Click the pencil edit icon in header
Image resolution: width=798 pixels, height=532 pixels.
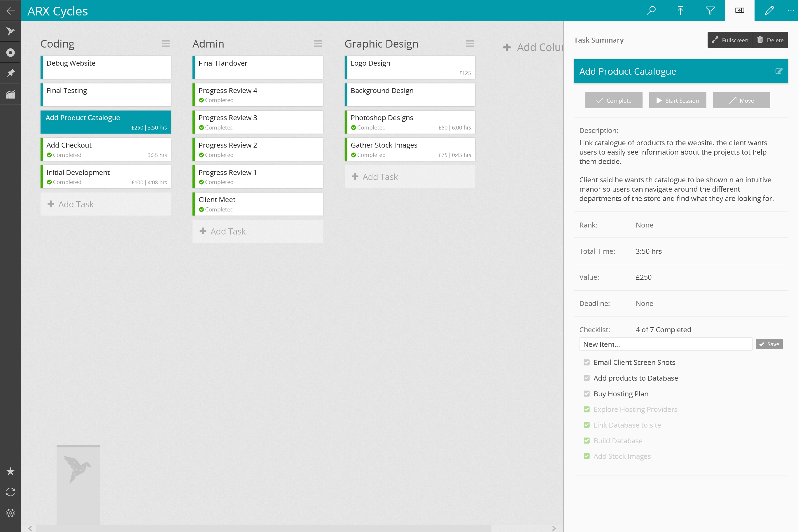pos(769,10)
